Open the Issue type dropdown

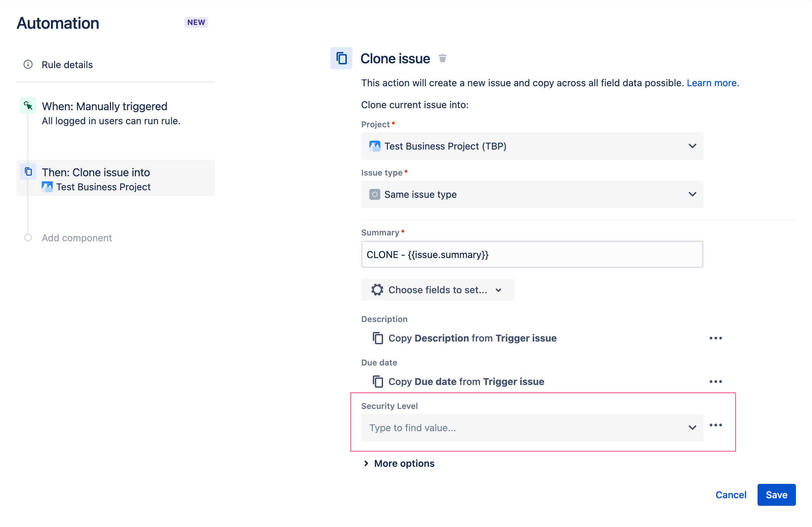(x=532, y=194)
